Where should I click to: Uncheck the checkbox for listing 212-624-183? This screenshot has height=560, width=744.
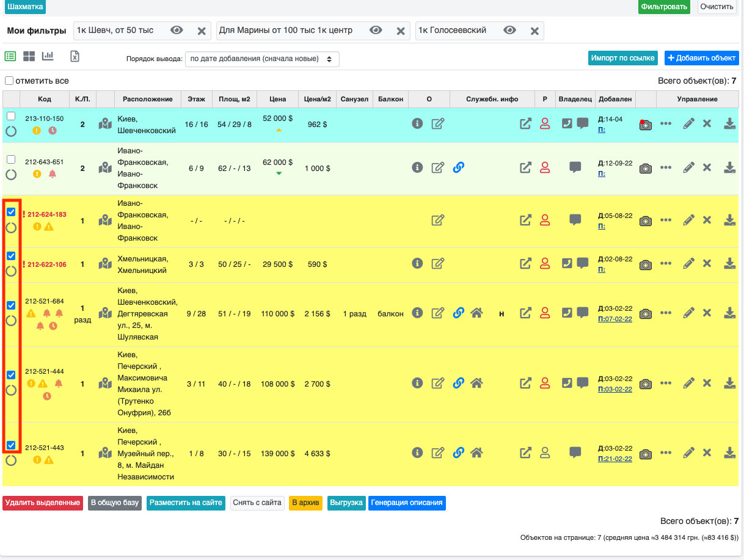coord(11,212)
